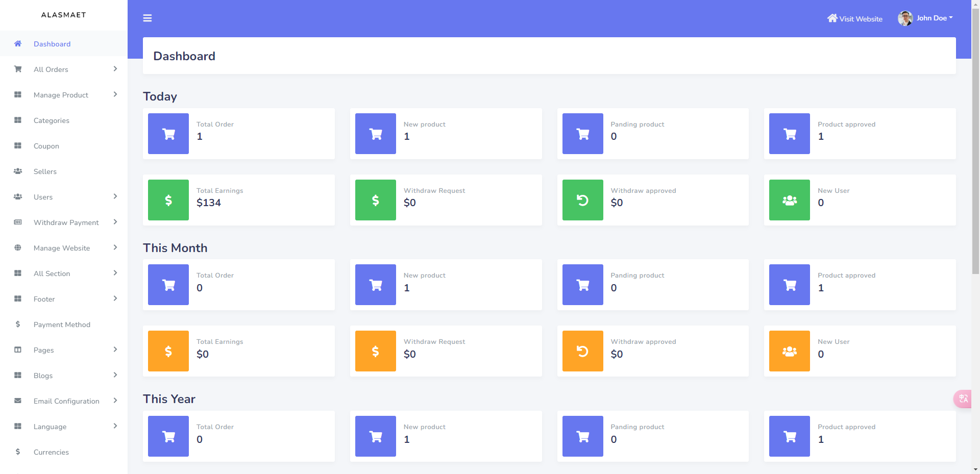Click the $134 Total Earnings value
The height and width of the screenshot is (474, 980).
(x=209, y=203)
